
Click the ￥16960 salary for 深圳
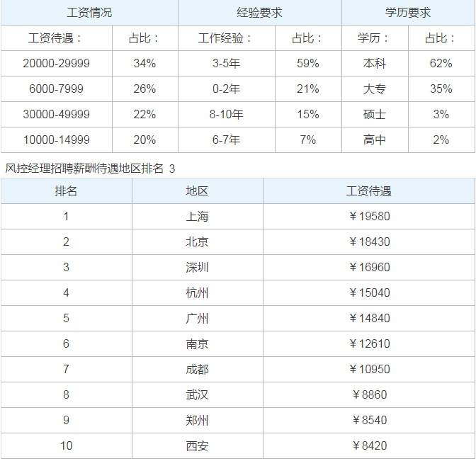(x=369, y=268)
